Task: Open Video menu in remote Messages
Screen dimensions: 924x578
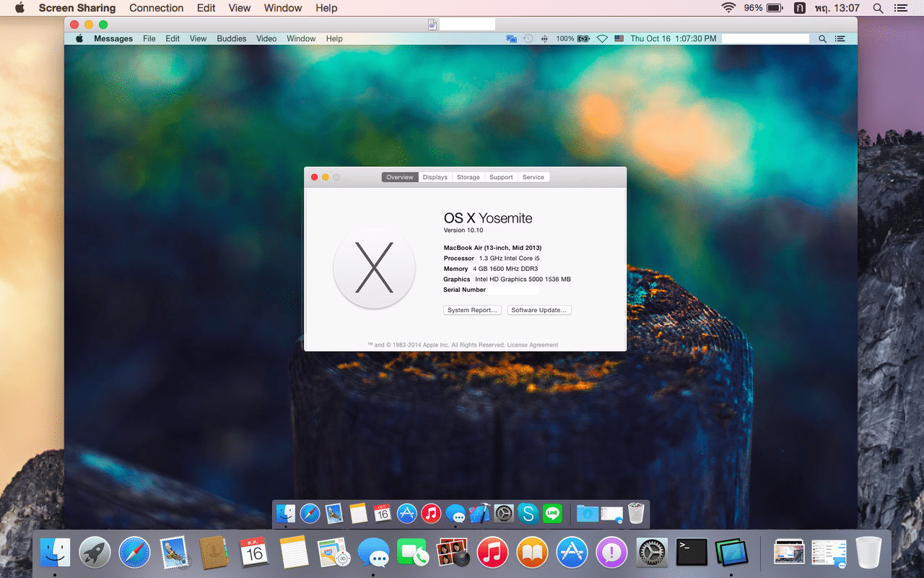Action: [x=266, y=39]
